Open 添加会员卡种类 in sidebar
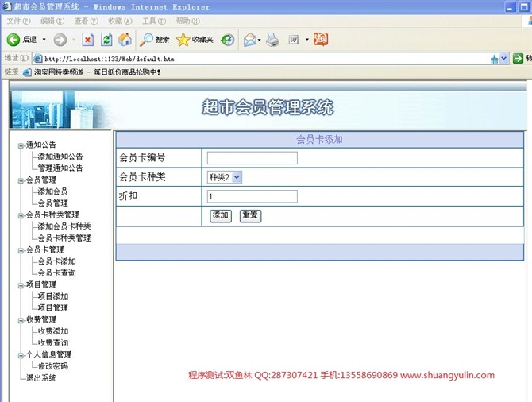This screenshot has height=402, width=532. coord(64,226)
